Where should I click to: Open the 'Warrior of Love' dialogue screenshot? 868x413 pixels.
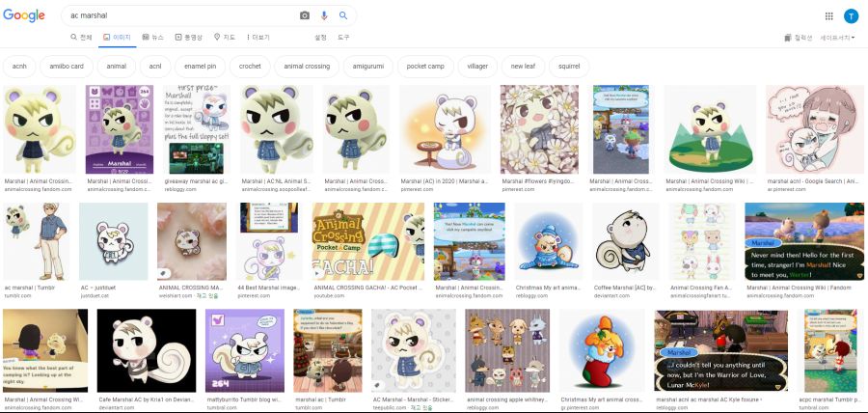point(720,350)
